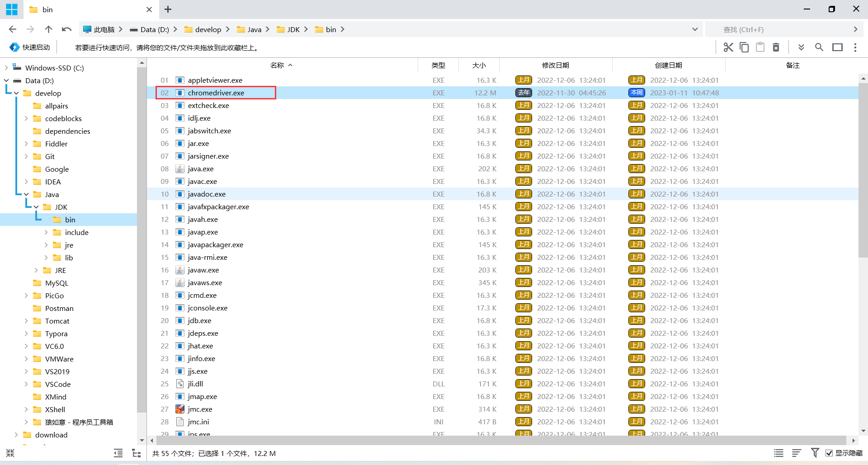Go forward with the right arrow
Image resolution: width=868 pixels, height=465 pixels.
(30, 29)
